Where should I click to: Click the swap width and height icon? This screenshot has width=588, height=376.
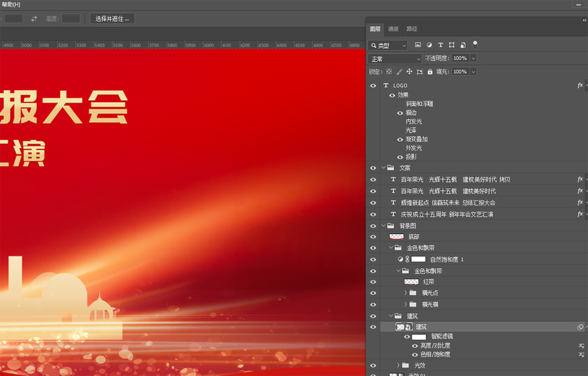click(x=34, y=18)
